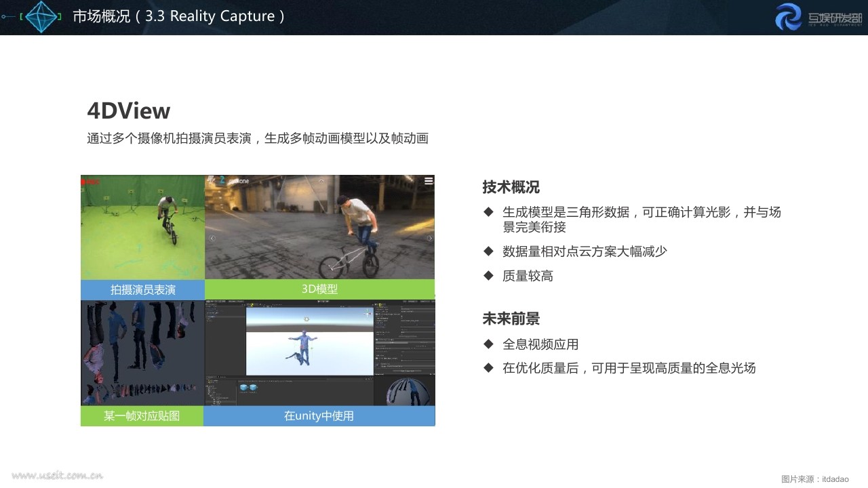Screen dimensions: 868x488
Task: Click the blue cube assets in Unity project panel
Action: [248, 387]
